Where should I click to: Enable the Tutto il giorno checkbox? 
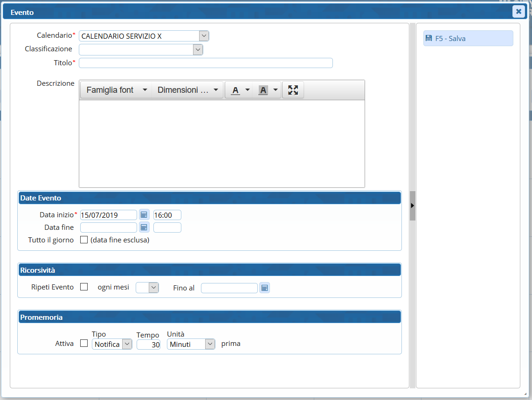(84, 240)
